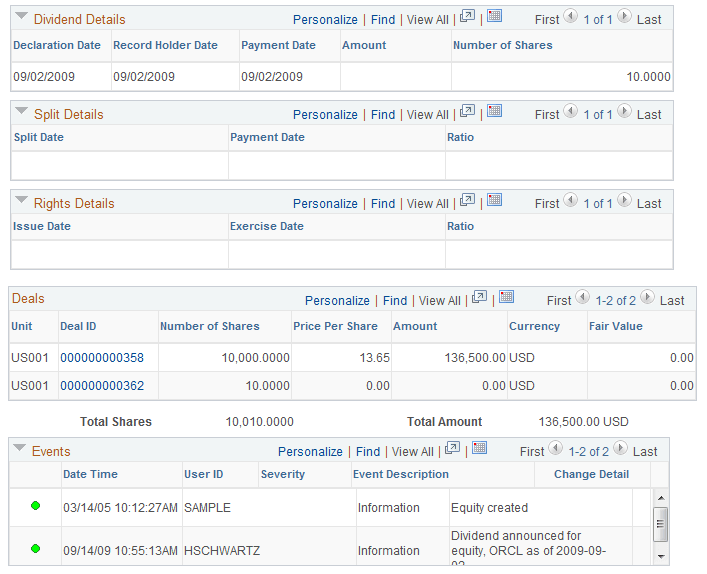
Task: Personalize the Deals grid
Action: (337, 300)
